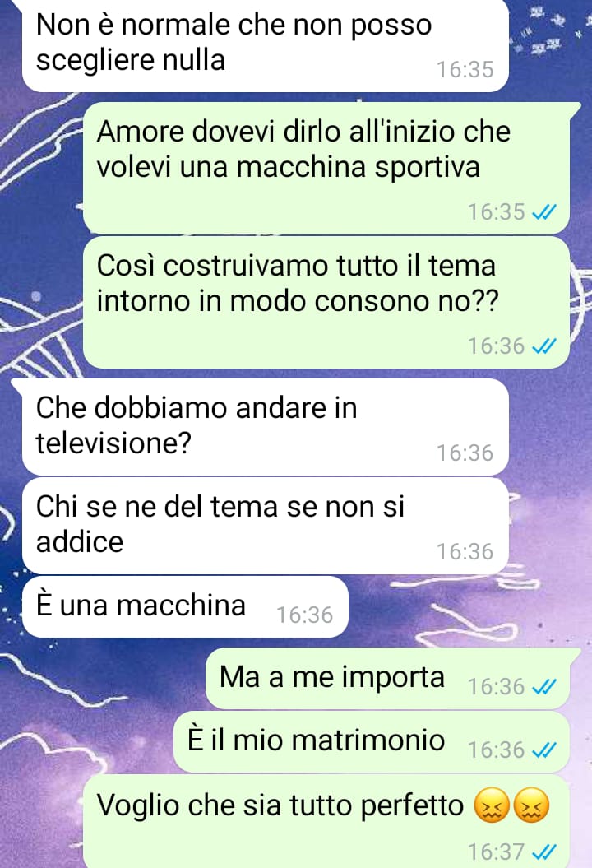Tap the second anguished emoji in last message

[x=532, y=805]
